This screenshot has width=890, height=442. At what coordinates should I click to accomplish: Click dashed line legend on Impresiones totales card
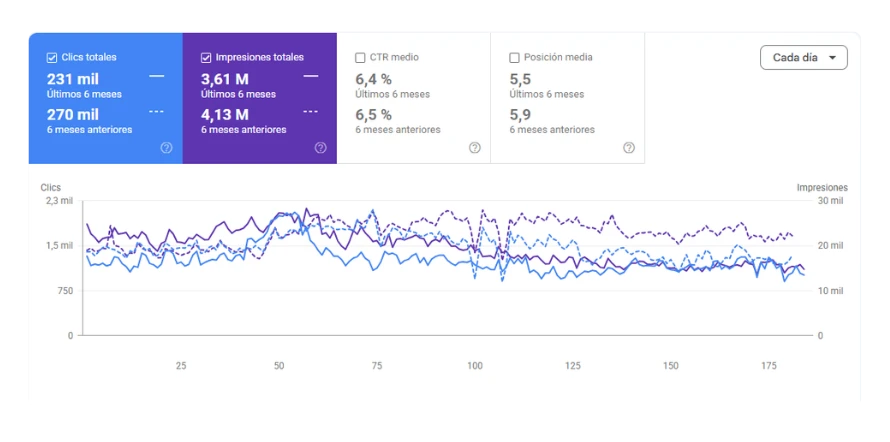[311, 112]
